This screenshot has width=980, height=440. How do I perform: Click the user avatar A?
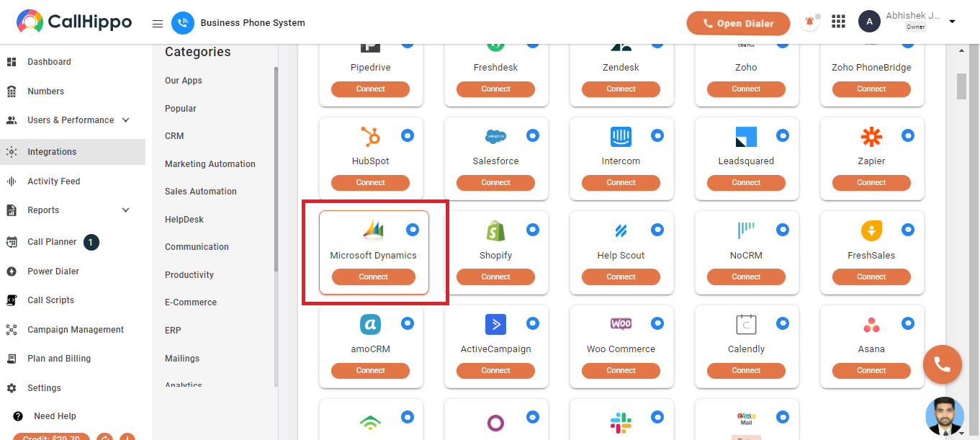coord(869,22)
